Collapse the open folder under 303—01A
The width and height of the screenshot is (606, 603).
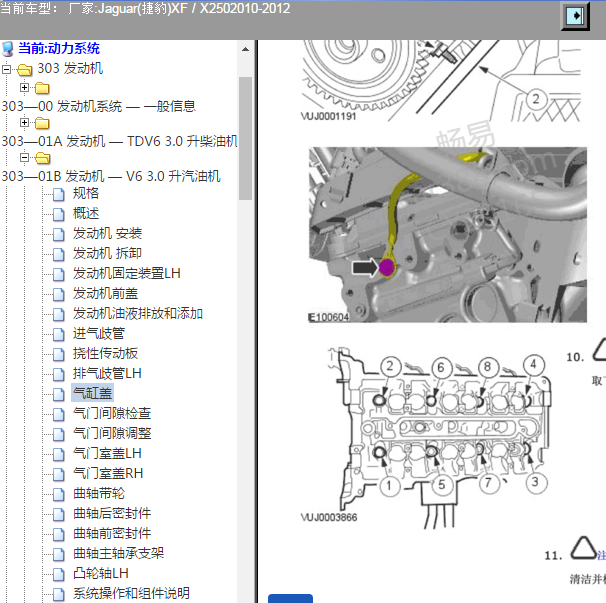[24, 158]
